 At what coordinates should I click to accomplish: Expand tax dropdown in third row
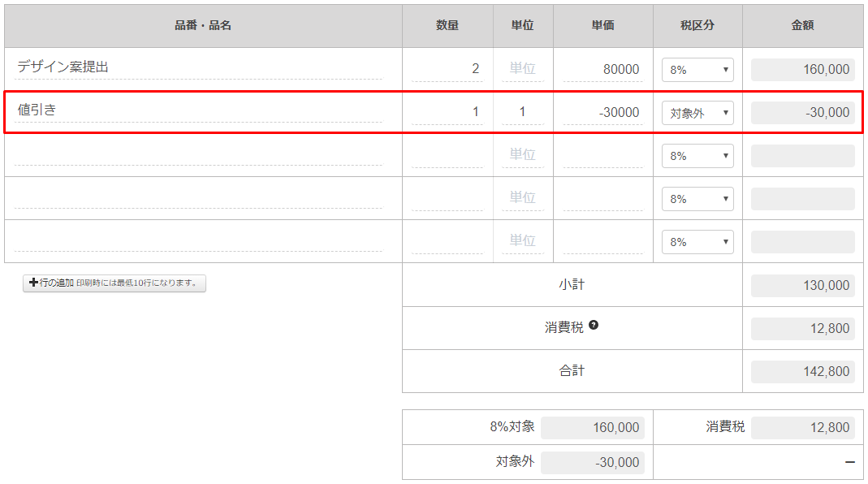(x=697, y=156)
